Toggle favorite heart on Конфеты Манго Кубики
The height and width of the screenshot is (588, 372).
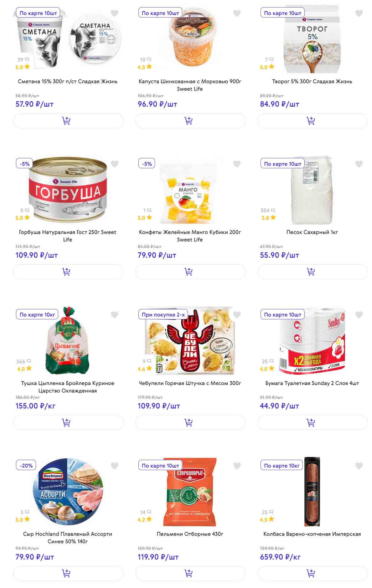click(237, 164)
